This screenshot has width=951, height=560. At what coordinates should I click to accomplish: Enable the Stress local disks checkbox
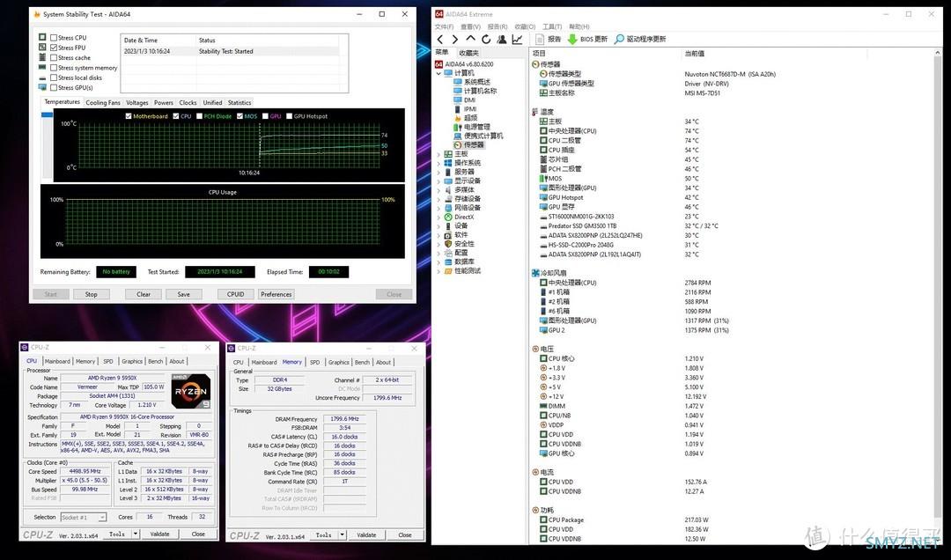coord(54,77)
